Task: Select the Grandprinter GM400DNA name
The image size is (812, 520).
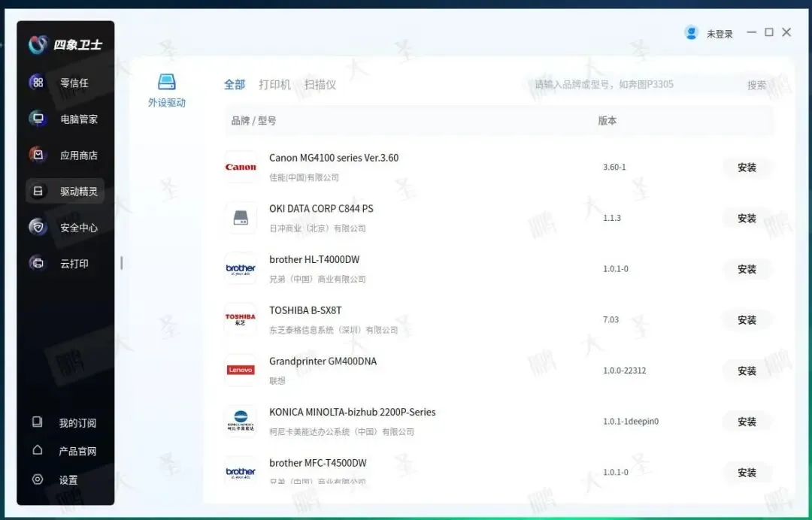Action: pos(323,361)
